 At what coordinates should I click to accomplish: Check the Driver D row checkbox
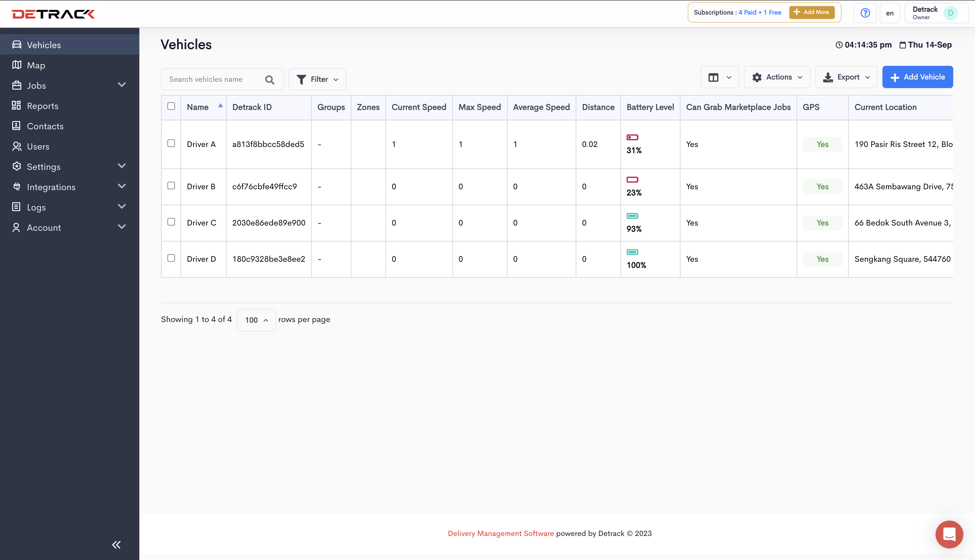(171, 258)
